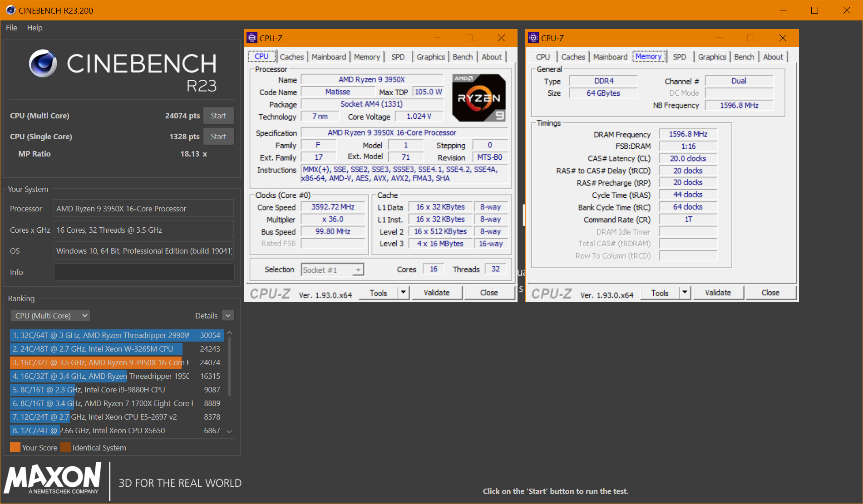Click the CAS# Latency 20.0 clocks value
The image size is (863, 504).
coord(688,158)
